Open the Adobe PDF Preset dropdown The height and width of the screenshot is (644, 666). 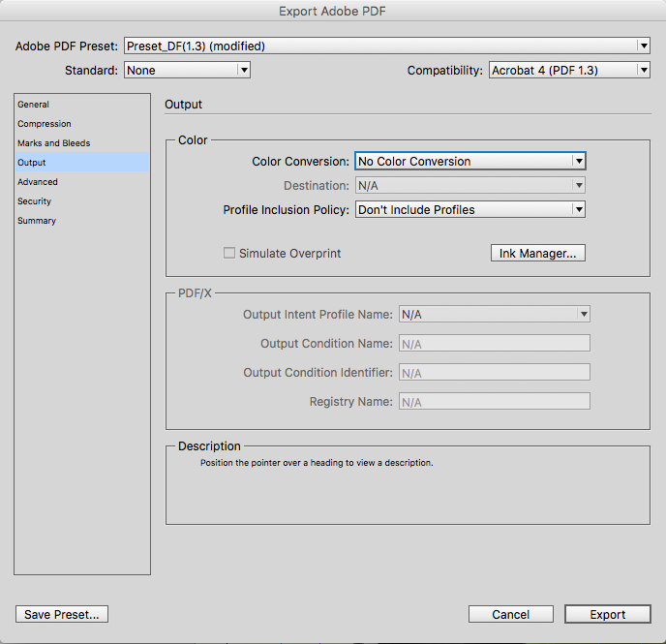pyautogui.click(x=387, y=46)
